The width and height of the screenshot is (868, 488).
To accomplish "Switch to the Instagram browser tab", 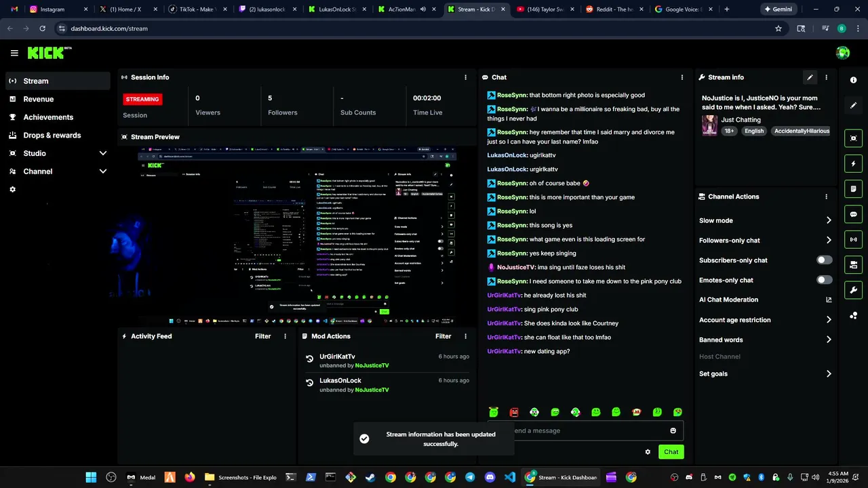I will (x=58, y=9).
